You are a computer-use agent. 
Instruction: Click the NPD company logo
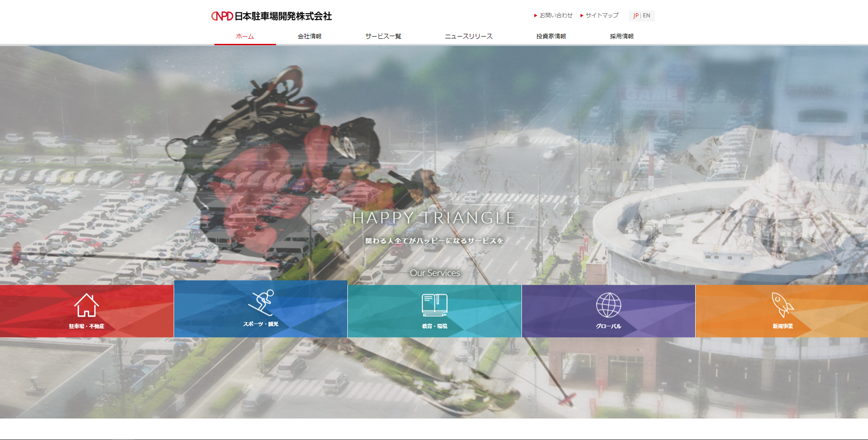pos(272,16)
